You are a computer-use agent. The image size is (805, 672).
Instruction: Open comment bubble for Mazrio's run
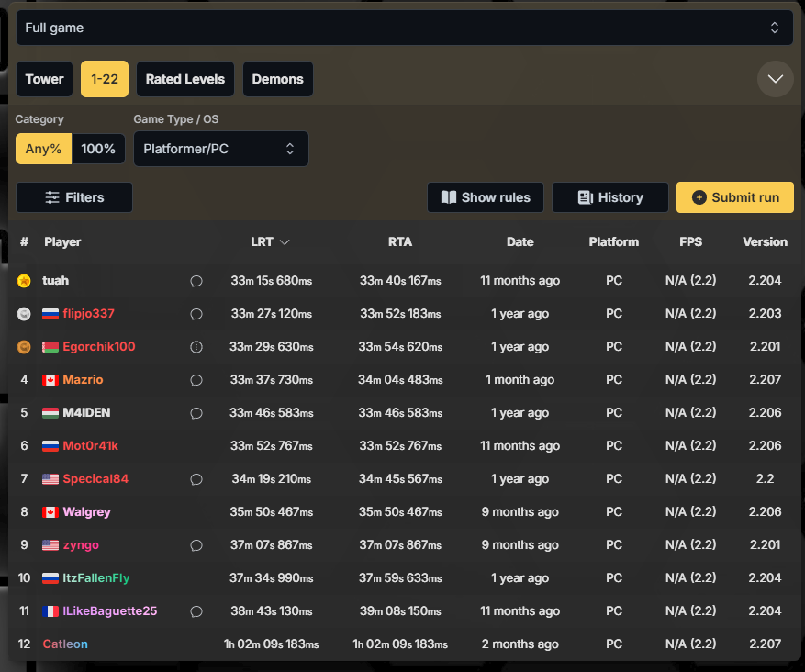pyautogui.click(x=196, y=380)
